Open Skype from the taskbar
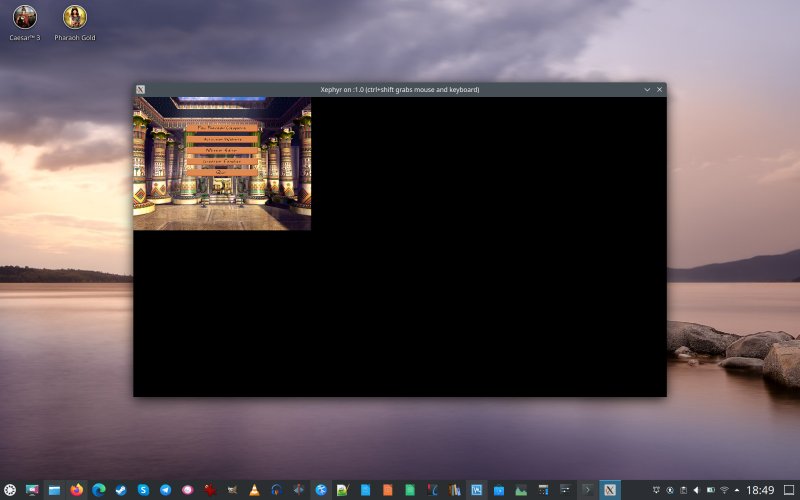 click(x=143, y=490)
